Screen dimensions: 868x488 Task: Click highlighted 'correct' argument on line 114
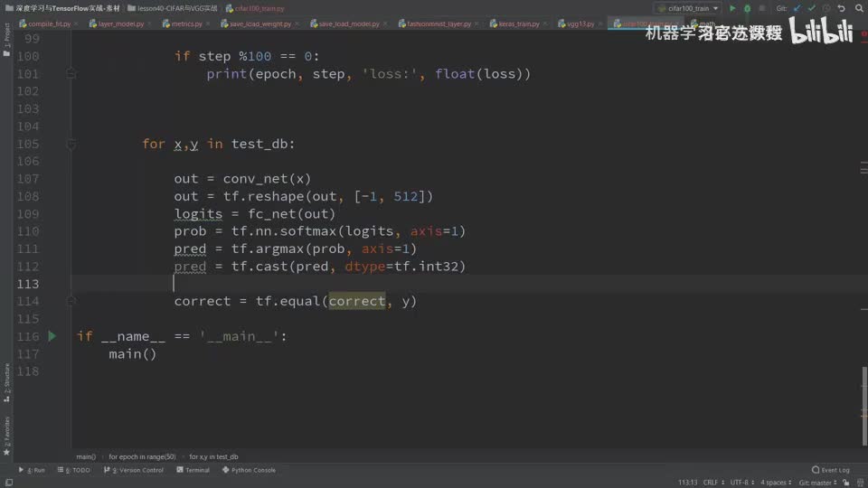pos(356,301)
